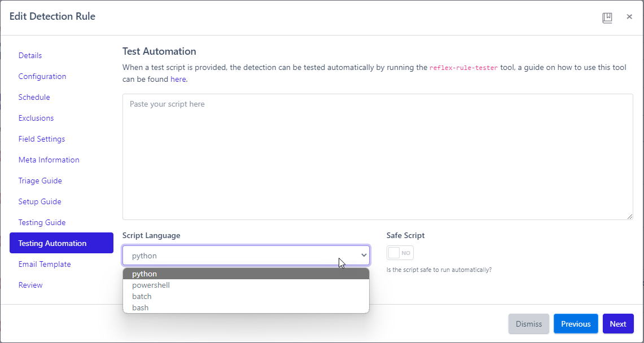Click the Dismiss button
The width and height of the screenshot is (644, 343).
pos(529,324)
